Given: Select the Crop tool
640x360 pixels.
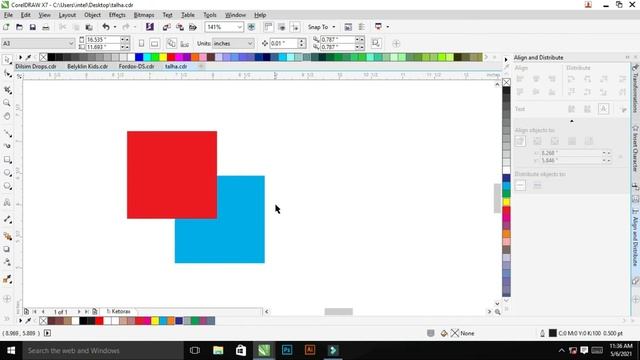Looking at the screenshot, I should pyautogui.click(x=7, y=89).
